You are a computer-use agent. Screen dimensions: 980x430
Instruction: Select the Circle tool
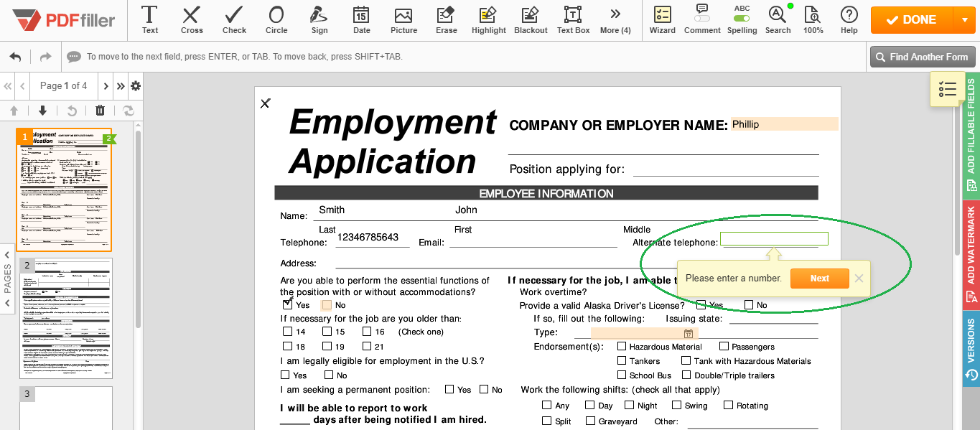(276, 20)
